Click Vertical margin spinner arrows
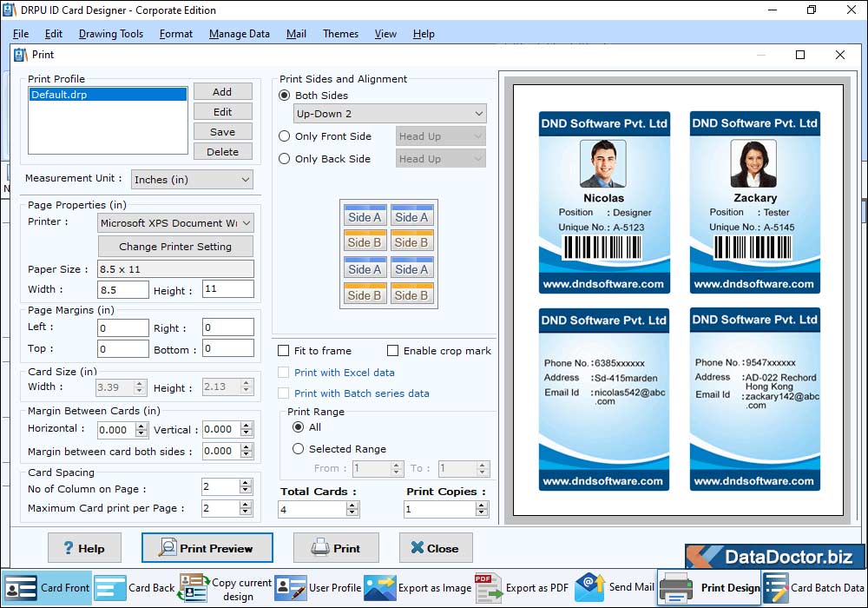The image size is (868, 608). click(x=247, y=429)
